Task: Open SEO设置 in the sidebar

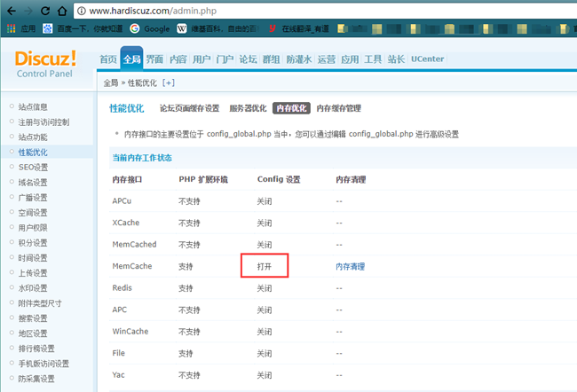Action: click(33, 168)
